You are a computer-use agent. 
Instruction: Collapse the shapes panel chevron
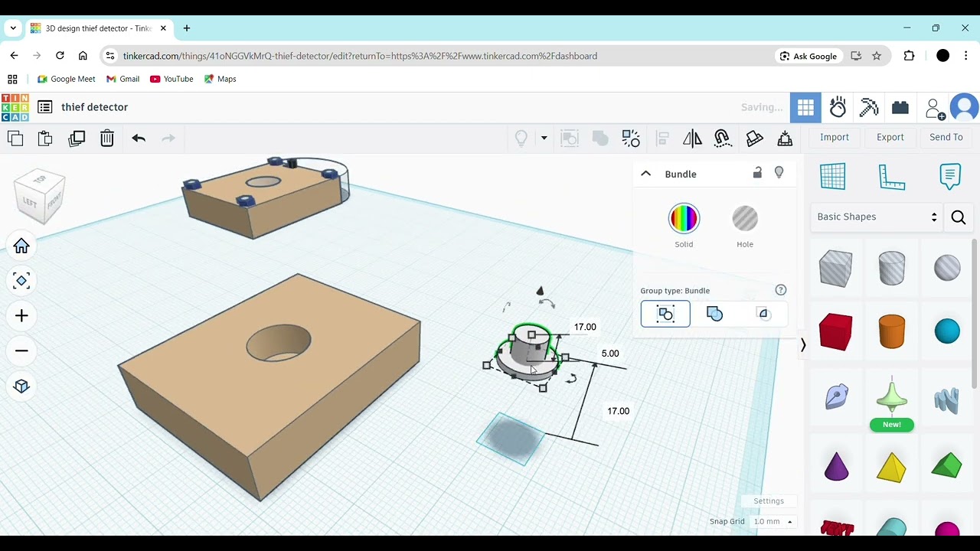click(803, 345)
